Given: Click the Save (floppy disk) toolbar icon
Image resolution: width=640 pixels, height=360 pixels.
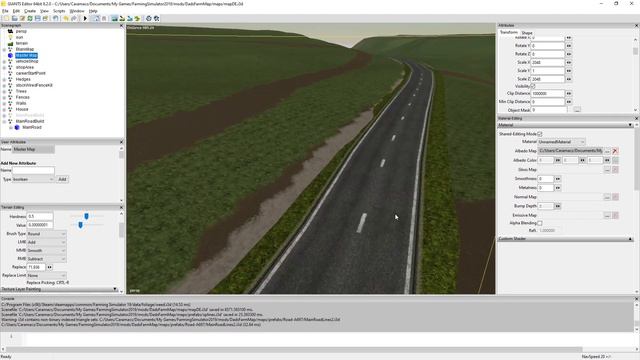Looking at the screenshot, I should point(38,18).
